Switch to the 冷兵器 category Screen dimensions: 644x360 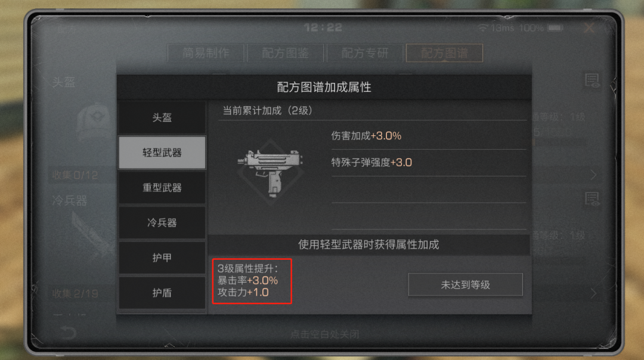pos(162,222)
